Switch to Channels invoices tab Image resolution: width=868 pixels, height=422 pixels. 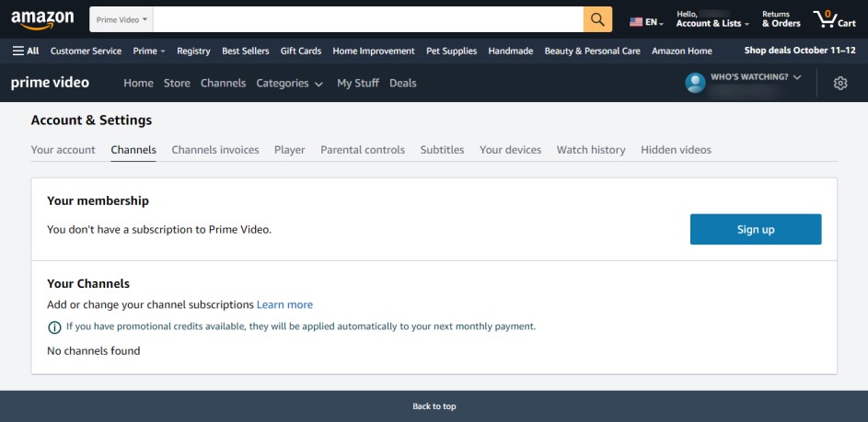point(215,150)
